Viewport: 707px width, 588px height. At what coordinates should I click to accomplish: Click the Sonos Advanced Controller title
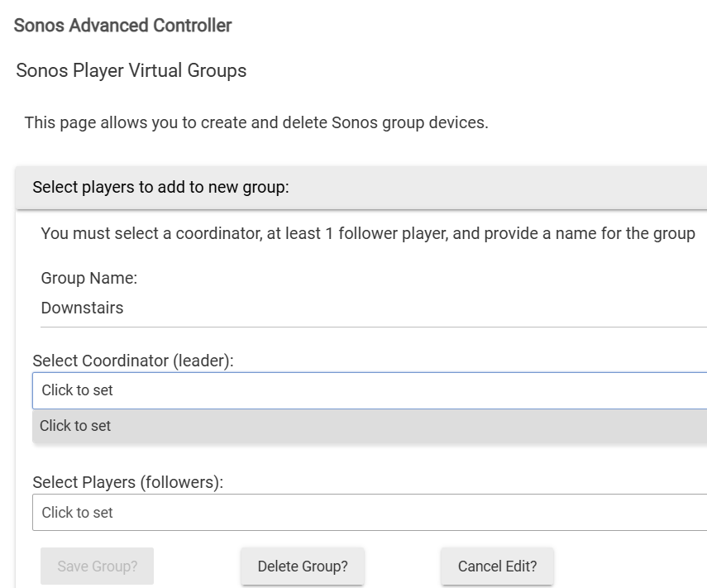coord(123,26)
